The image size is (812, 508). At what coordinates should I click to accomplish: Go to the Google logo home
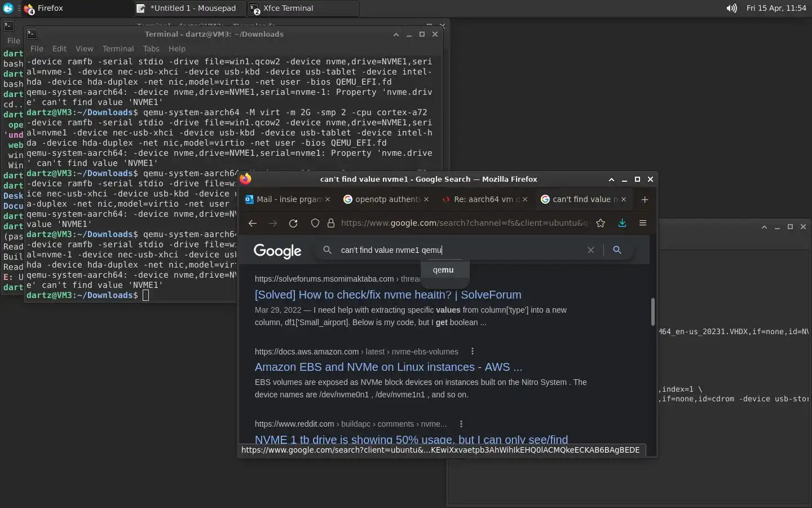tap(277, 251)
